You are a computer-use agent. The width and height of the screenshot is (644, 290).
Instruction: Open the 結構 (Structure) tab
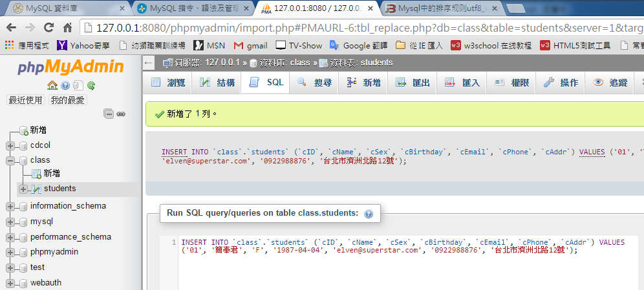[x=217, y=83]
